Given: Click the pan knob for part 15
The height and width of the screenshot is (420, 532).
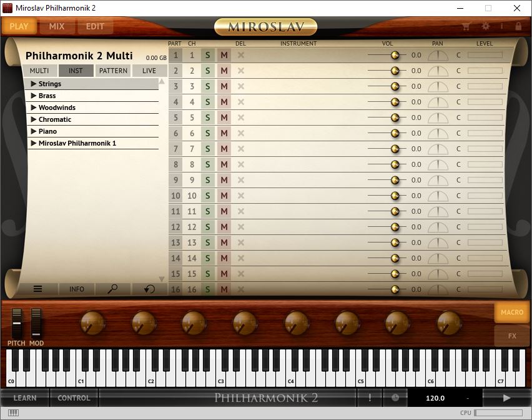Looking at the screenshot, I should 438,274.
